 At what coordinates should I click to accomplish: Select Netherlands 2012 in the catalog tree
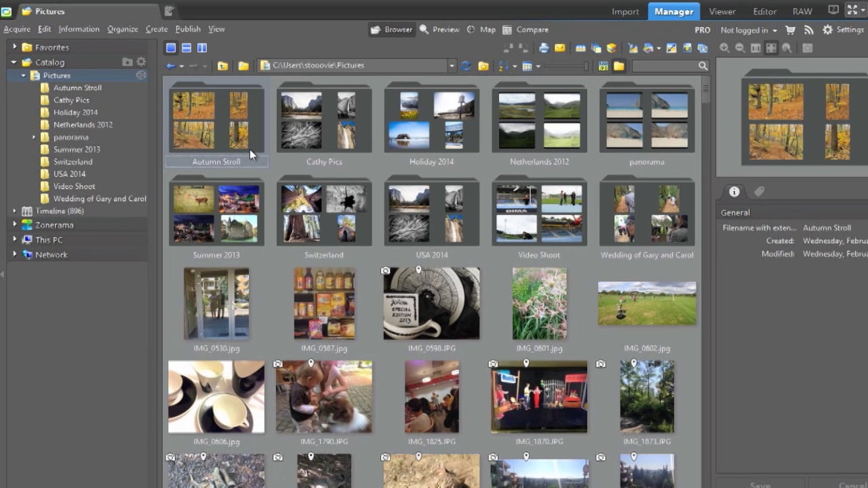coord(83,125)
